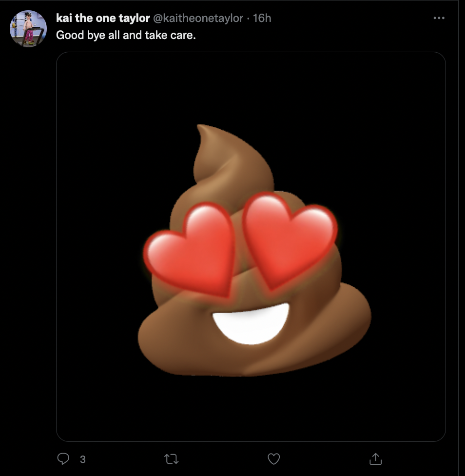Open the tweet via the 16h timestamp
Image resolution: width=465 pixels, height=476 pixels.
262,18
